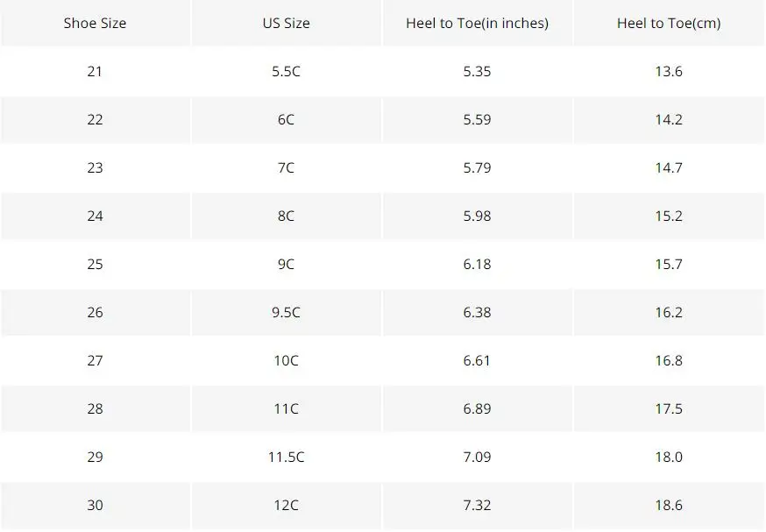Click the 13.6 cm value
Screen dimensions: 766x532
(x=669, y=71)
